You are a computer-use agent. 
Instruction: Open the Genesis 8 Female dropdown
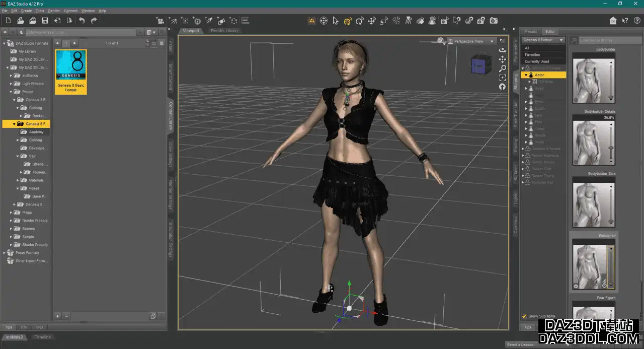click(x=543, y=40)
